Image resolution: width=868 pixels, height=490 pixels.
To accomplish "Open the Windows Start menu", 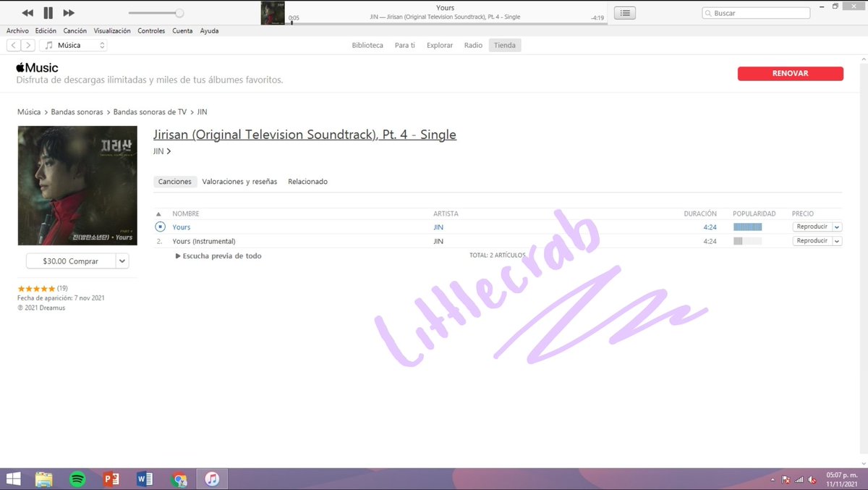I will (13, 479).
